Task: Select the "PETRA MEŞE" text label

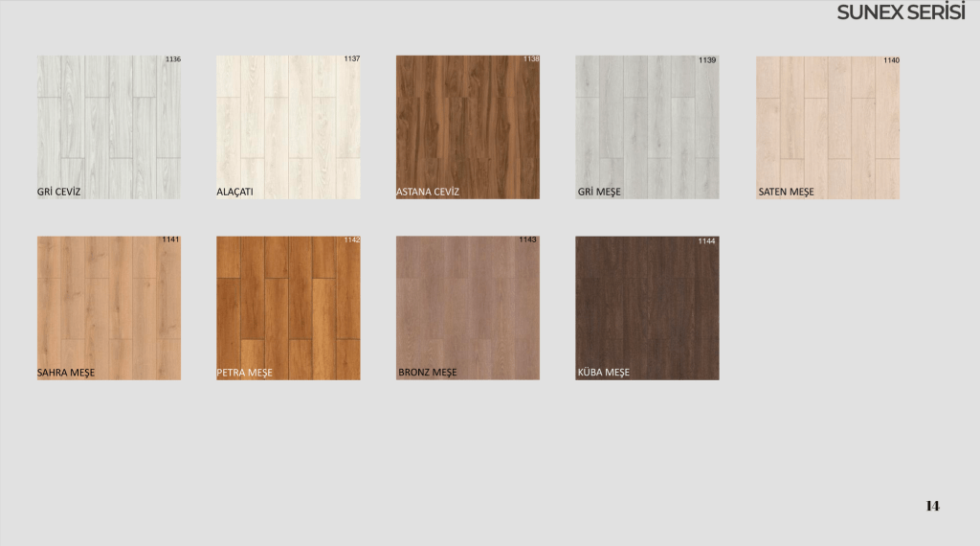Action: 245,373
